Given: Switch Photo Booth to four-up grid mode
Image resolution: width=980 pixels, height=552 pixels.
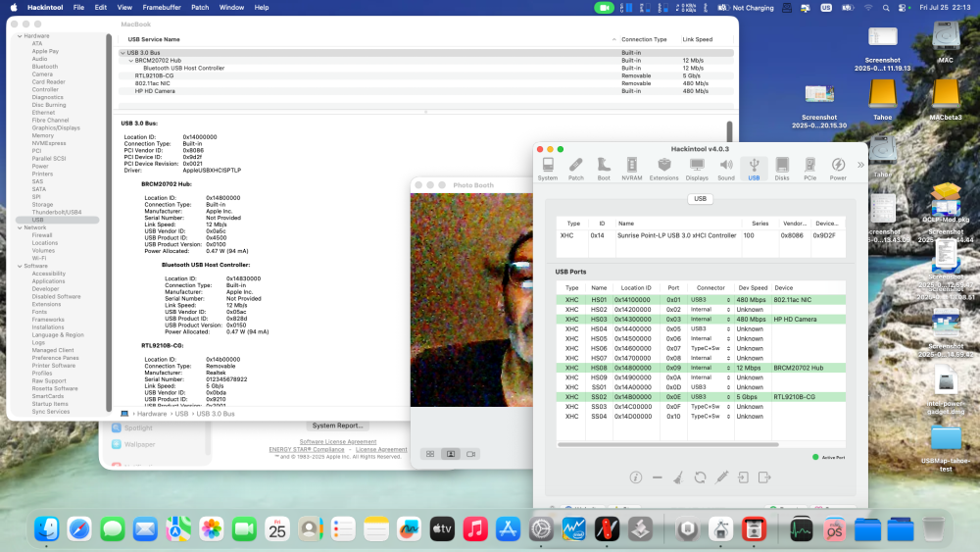Looking at the screenshot, I should tap(430, 455).
